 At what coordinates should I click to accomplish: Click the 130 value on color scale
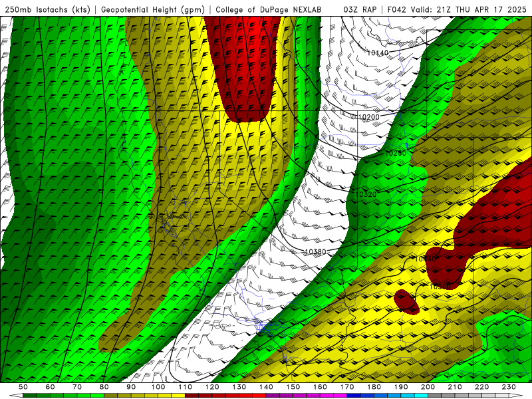(x=239, y=387)
